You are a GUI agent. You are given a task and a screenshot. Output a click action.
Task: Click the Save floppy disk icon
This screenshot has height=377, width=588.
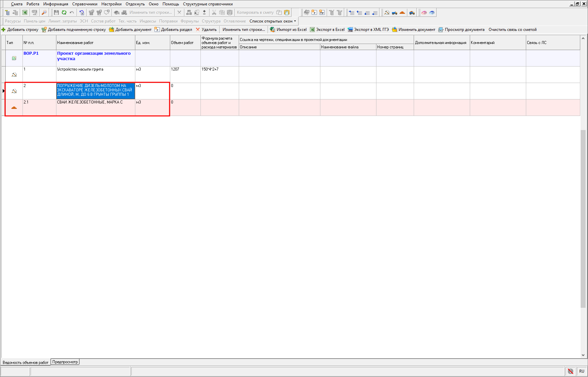[x=56, y=12]
